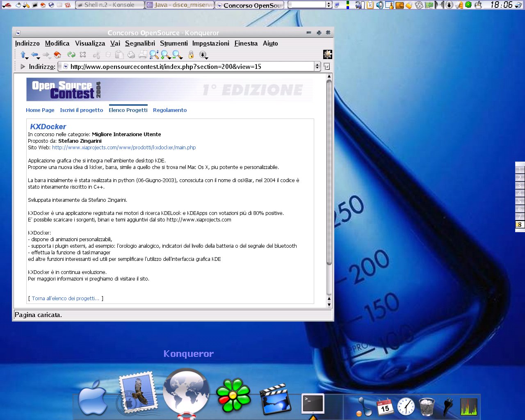The height and width of the screenshot is (420, 525).
Task: Stop loading with the X toolbar icon
Action: [x=82, y=55]
